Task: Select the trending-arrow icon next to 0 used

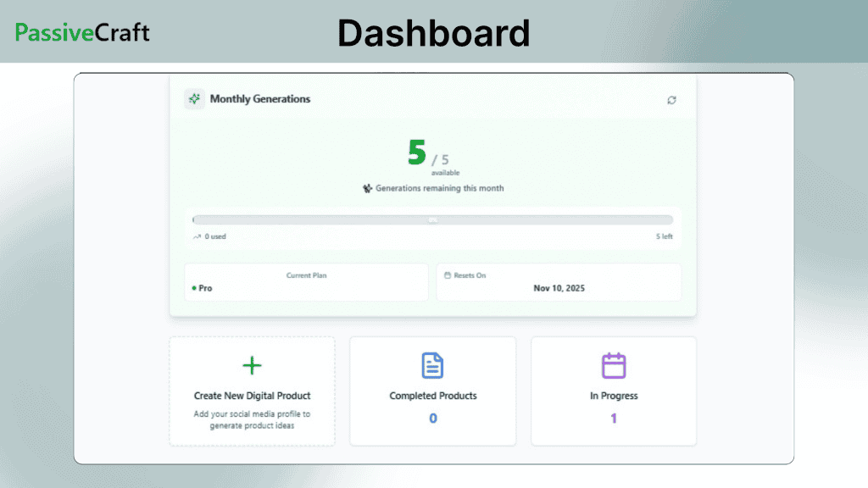Action: point(196,236)
